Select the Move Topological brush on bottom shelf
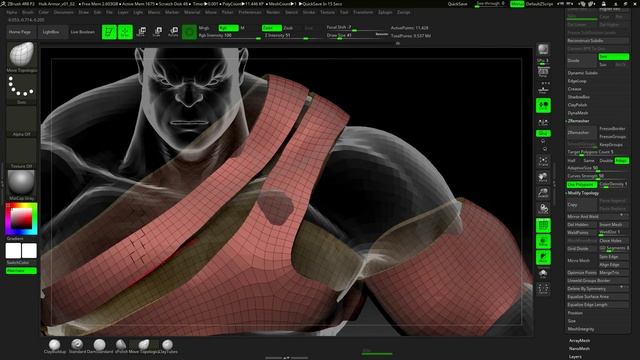 (143, 346)
